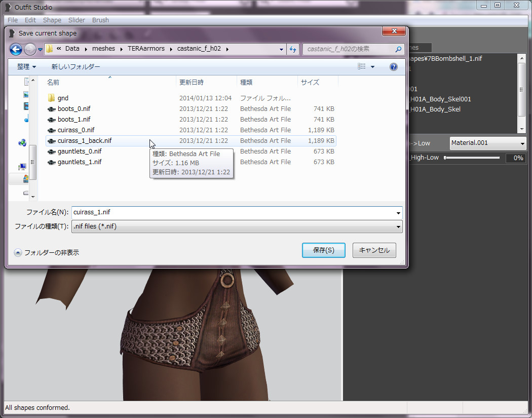Click the change view icon
Image resolution: width=532 pixels, height=418 pixels.
362,66
